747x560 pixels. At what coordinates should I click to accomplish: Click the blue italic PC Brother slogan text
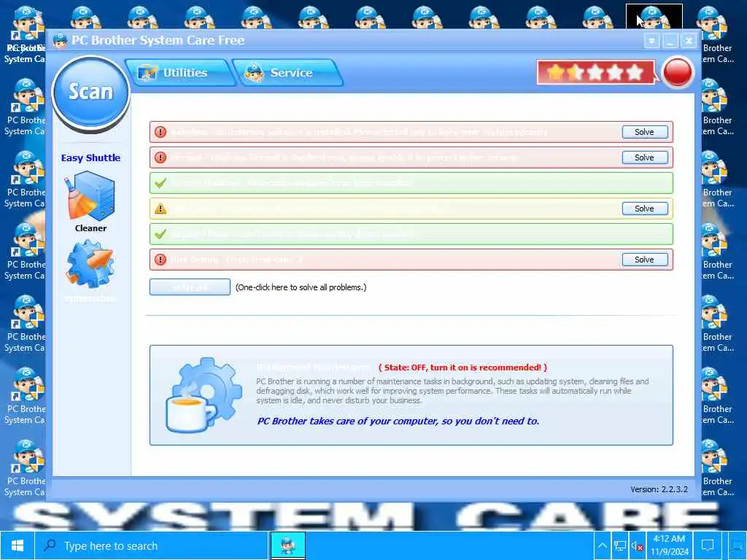coord(398,421)
